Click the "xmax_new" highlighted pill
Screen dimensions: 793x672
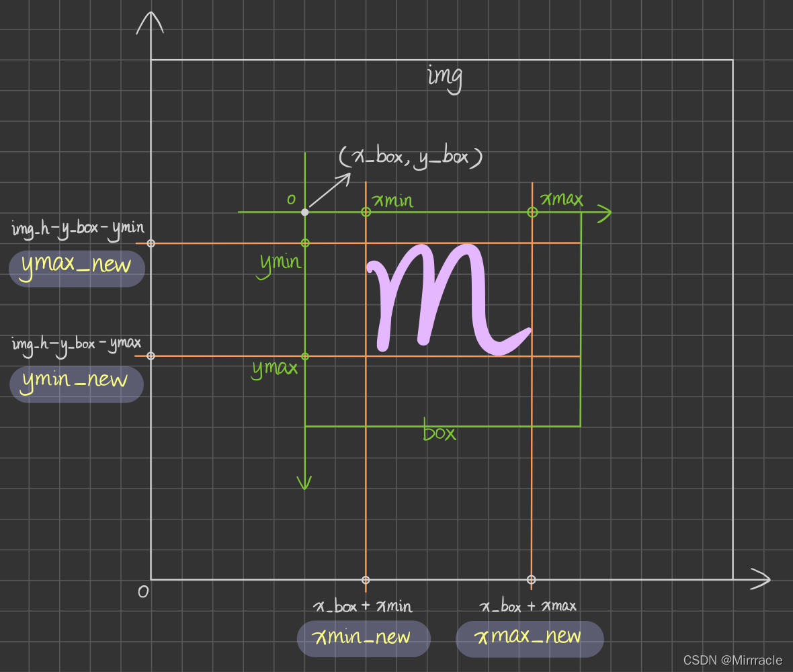tap(530, 638)
